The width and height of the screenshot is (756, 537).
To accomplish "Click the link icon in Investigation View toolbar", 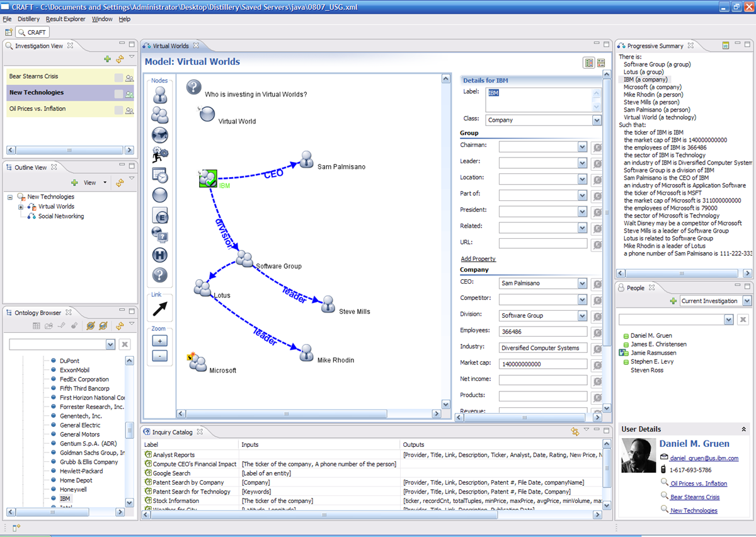I will click(120, 59).
